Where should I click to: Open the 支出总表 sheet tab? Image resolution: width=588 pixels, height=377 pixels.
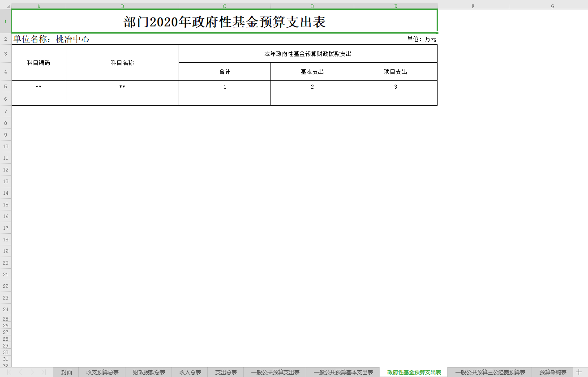click(x=226, y=372)
